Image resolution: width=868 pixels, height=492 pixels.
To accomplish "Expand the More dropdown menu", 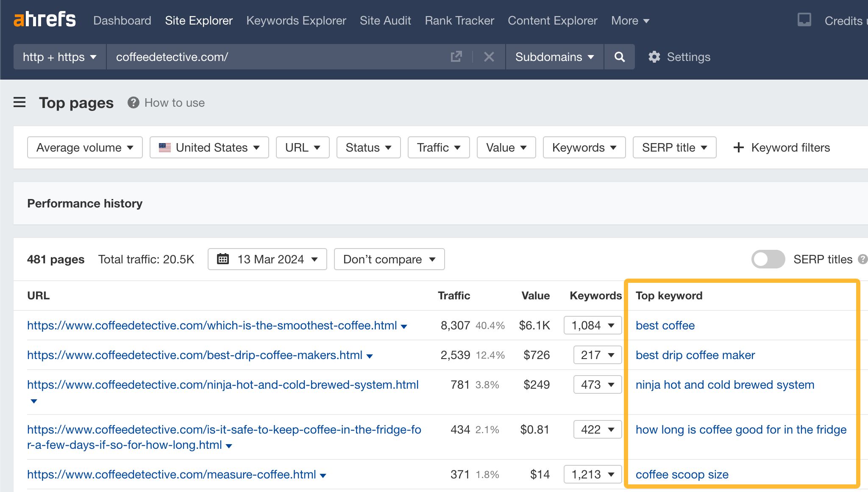I will click(x=629, y=20).
